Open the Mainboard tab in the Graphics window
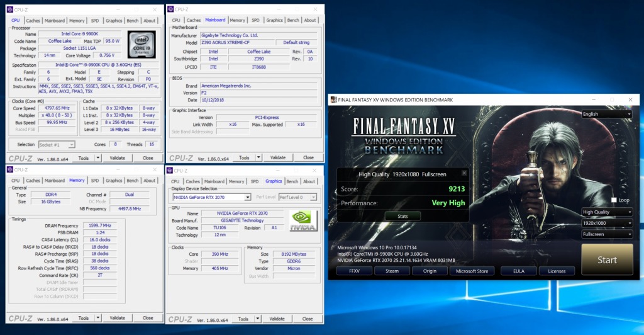The width and height of the screenshot is (644, 335). 214,181
